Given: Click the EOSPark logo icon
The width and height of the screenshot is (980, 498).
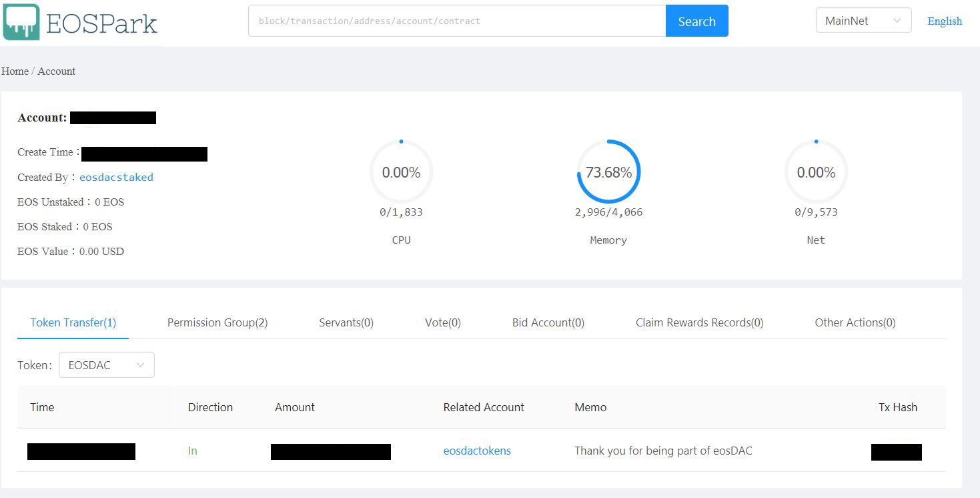Looking at the screenshot, I should 21,22.
